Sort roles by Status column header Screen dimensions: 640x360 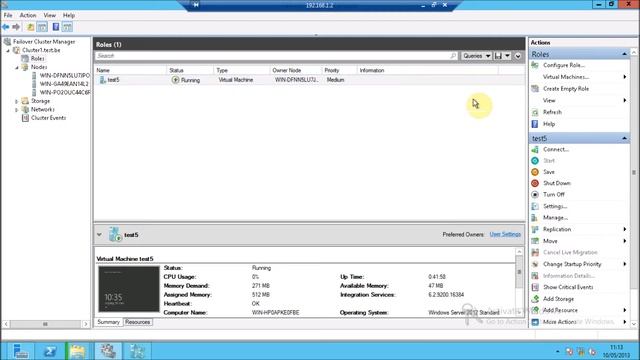[x=190, y=70]
